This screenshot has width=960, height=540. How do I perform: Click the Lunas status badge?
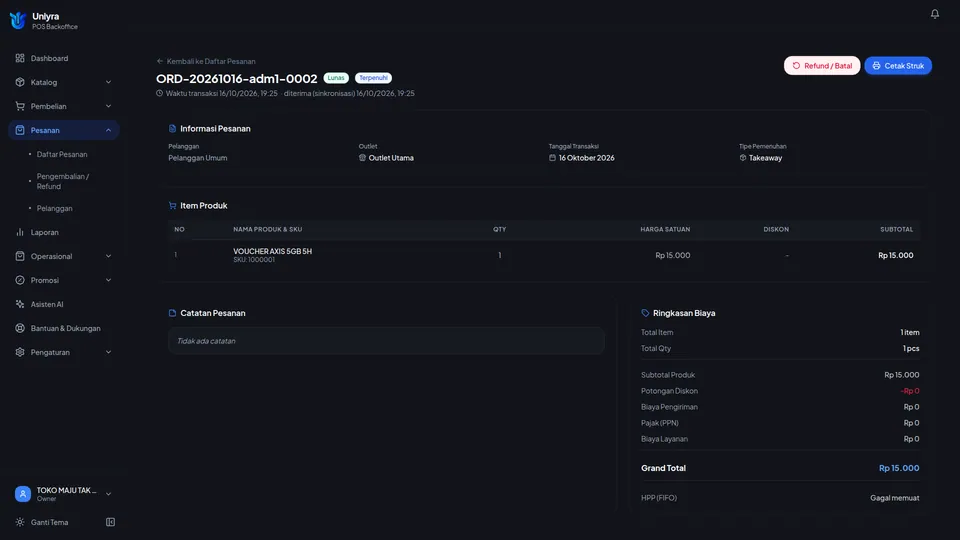click(x=336, y=78)
